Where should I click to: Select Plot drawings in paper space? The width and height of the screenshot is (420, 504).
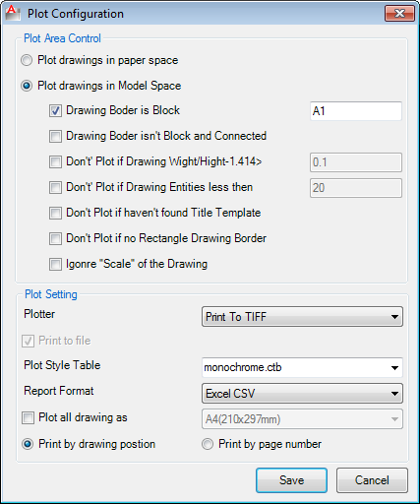(x=27, y=60)
